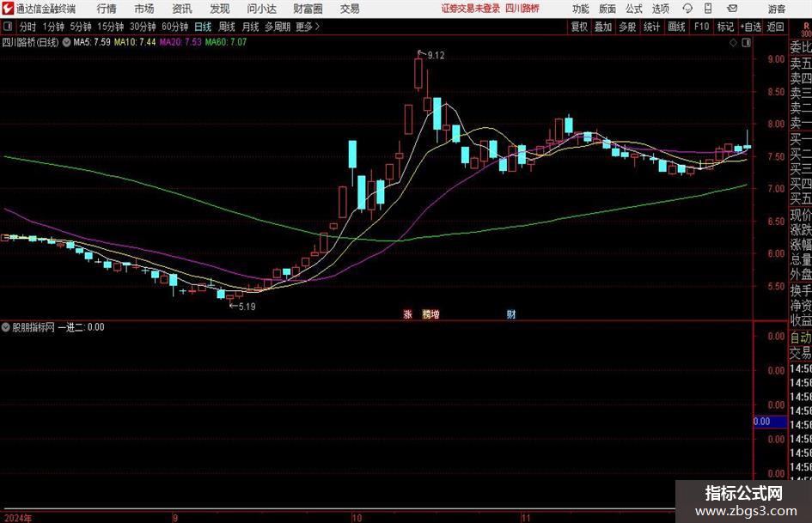
Task: Click the 通达信 red logo icon
Action: point(8,9)
